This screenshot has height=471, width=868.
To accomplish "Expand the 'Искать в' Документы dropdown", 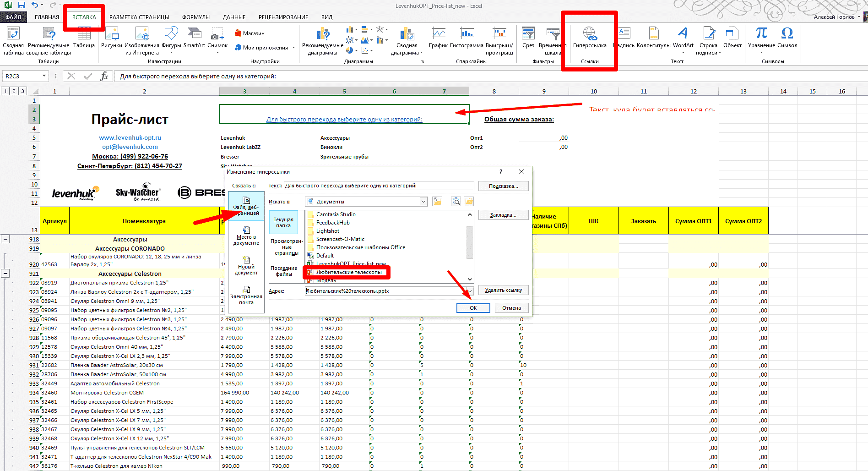I will click(x=423, y=202).
